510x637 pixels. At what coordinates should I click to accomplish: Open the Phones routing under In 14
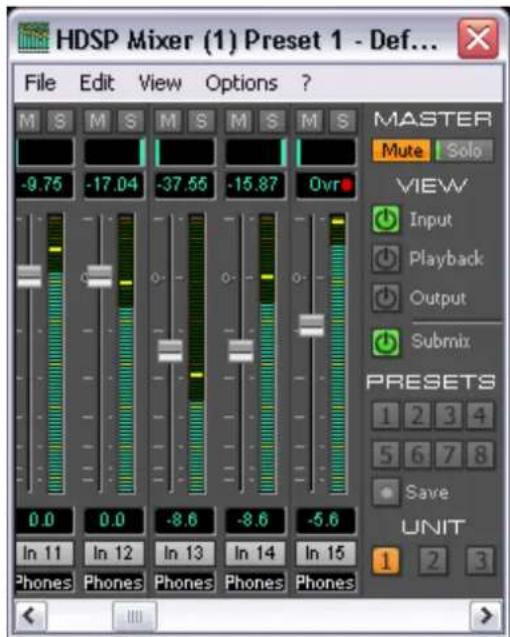(x=254, y=583)
